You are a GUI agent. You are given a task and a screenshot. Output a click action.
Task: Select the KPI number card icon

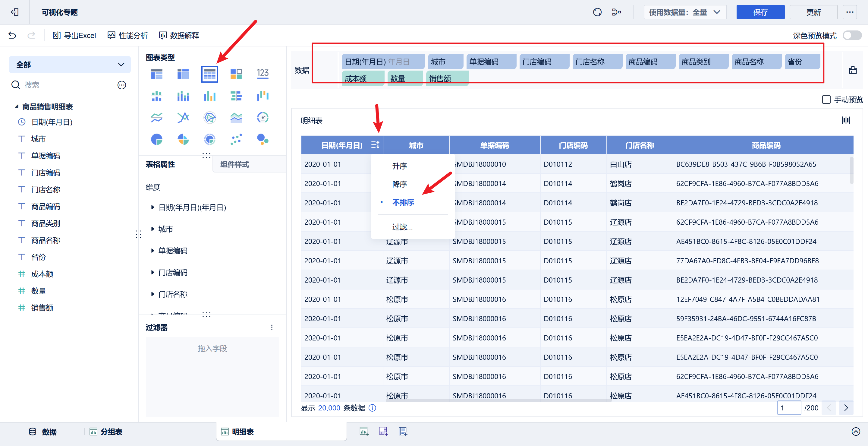(x=263, y=74)
